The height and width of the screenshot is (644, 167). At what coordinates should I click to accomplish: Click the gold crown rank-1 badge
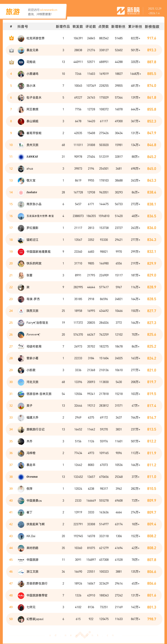[x=11, y=38]
